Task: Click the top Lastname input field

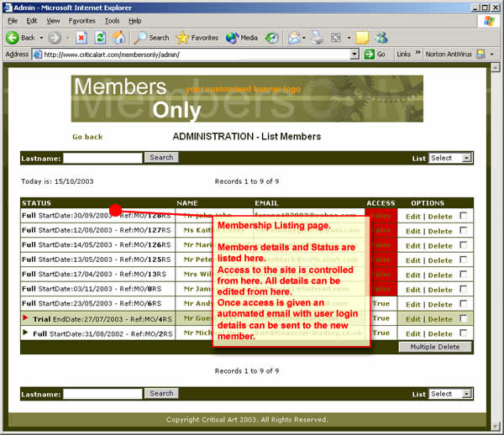Action: pos(102,158)
